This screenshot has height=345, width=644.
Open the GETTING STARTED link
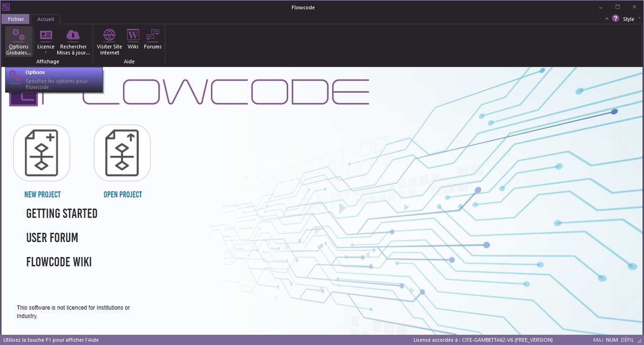click(62, 214)
